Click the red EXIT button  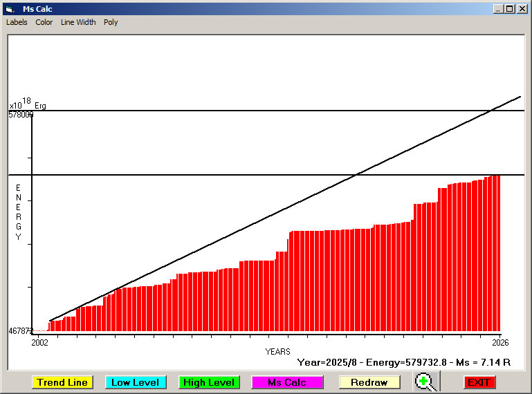point(479,382)
